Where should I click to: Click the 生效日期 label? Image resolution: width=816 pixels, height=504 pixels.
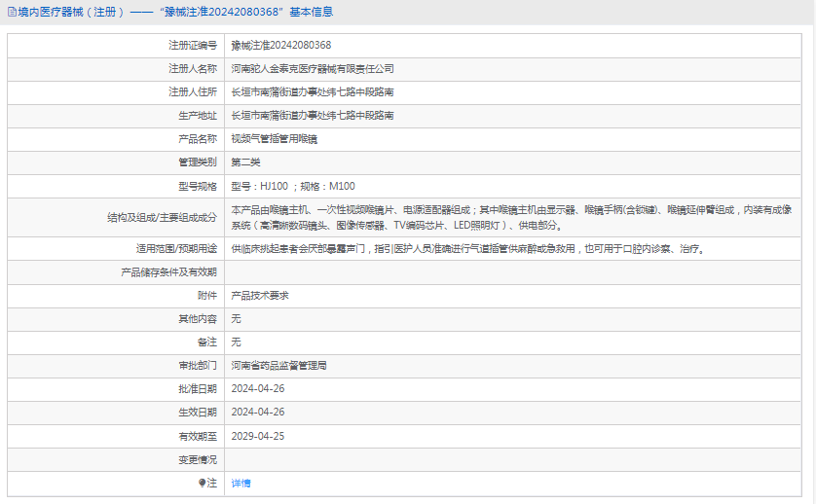[x=198, y=413]
